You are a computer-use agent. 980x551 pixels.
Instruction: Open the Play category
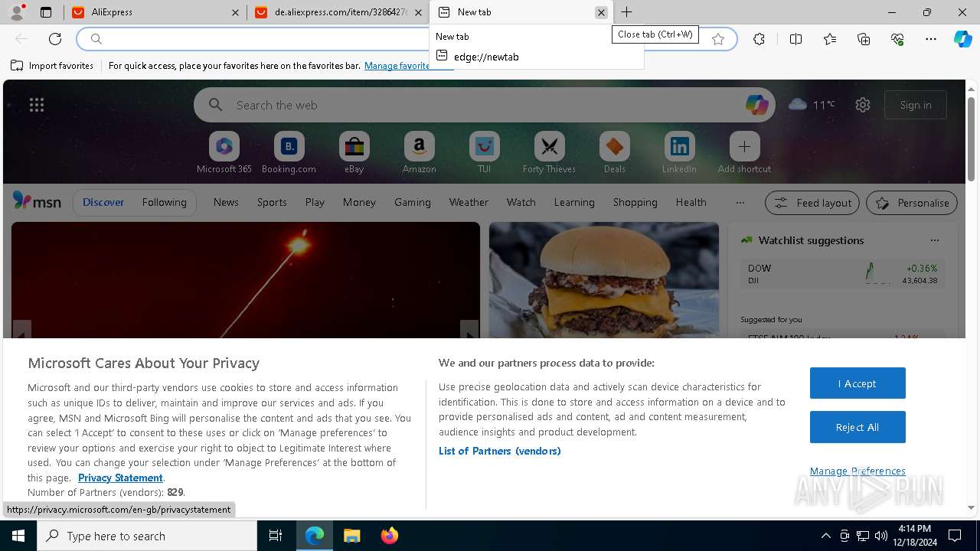pyautogui.click(x=315, y=202)
